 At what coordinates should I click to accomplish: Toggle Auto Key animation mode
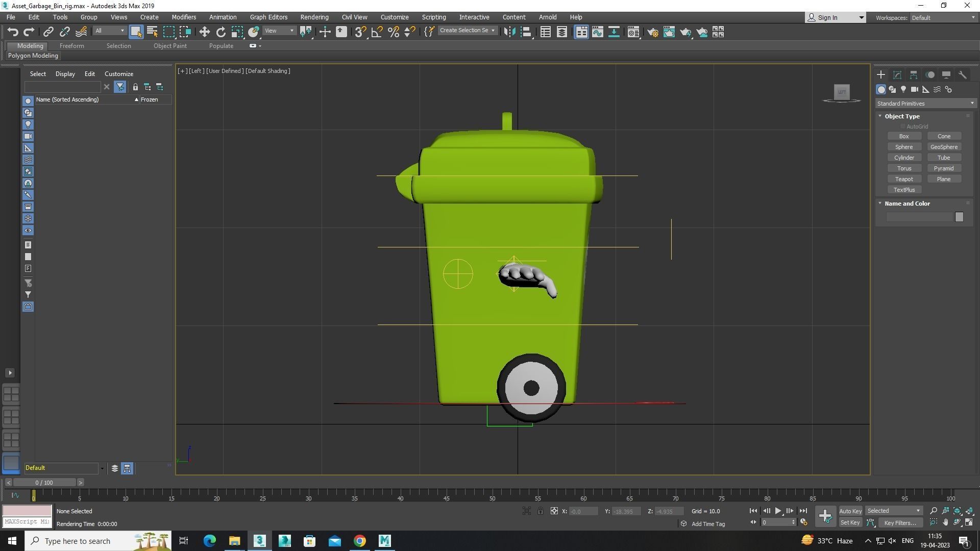[850, 511]
